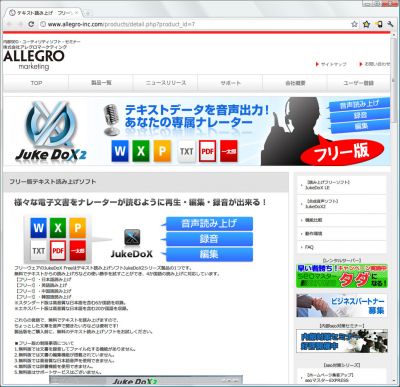Open a new tab with the plus button
This screenshot has height=387, width=400.
coord(88,13)
